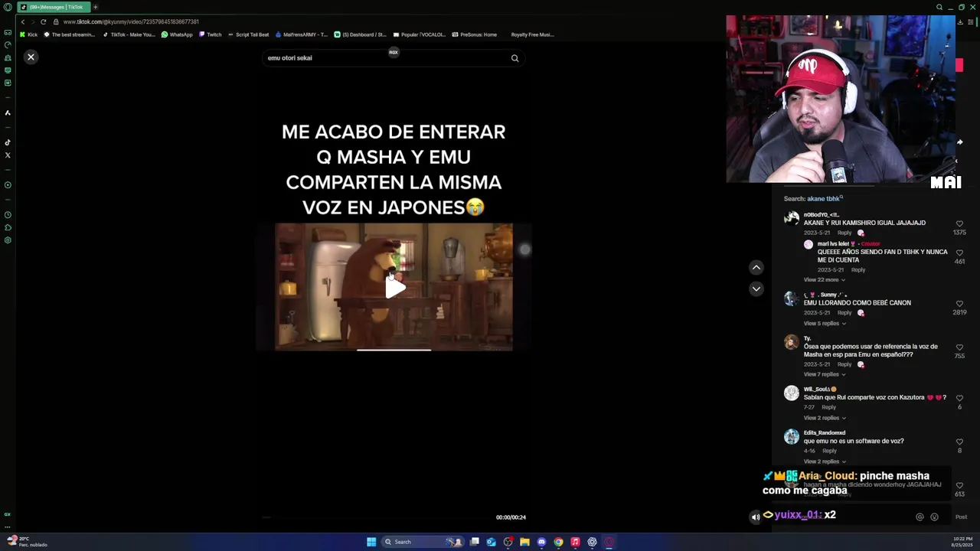Open TikTok in Opera sidebar

8,142
